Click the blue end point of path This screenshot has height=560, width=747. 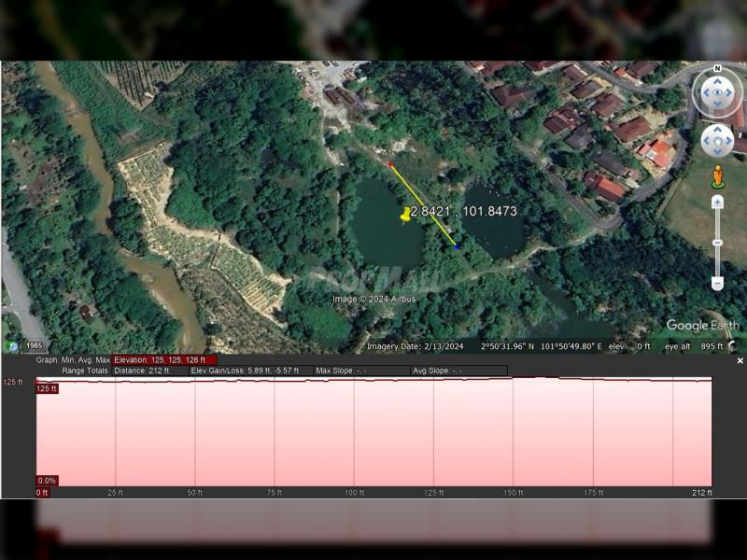click(x=457, y=246)
